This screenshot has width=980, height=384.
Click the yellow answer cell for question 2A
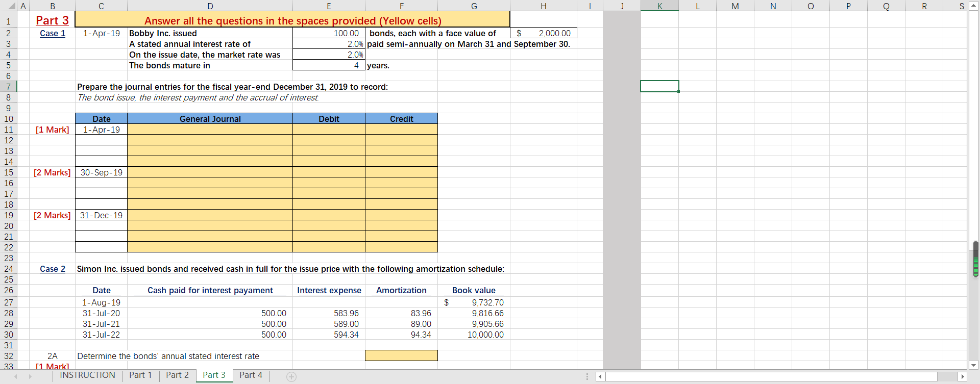click(x=401, y=355)
